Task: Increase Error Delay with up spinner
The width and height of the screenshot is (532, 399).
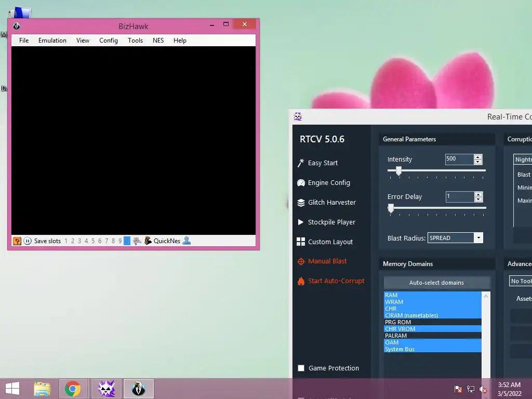Action: 478,194
